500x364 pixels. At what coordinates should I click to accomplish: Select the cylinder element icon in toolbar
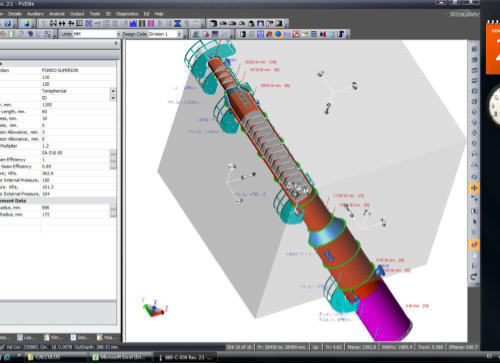coord(213,23)
